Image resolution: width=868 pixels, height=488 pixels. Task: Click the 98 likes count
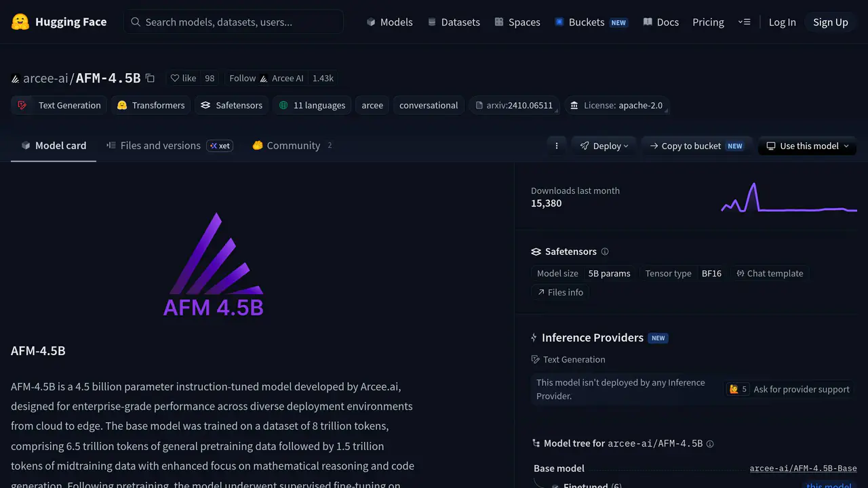coord(210,78)
